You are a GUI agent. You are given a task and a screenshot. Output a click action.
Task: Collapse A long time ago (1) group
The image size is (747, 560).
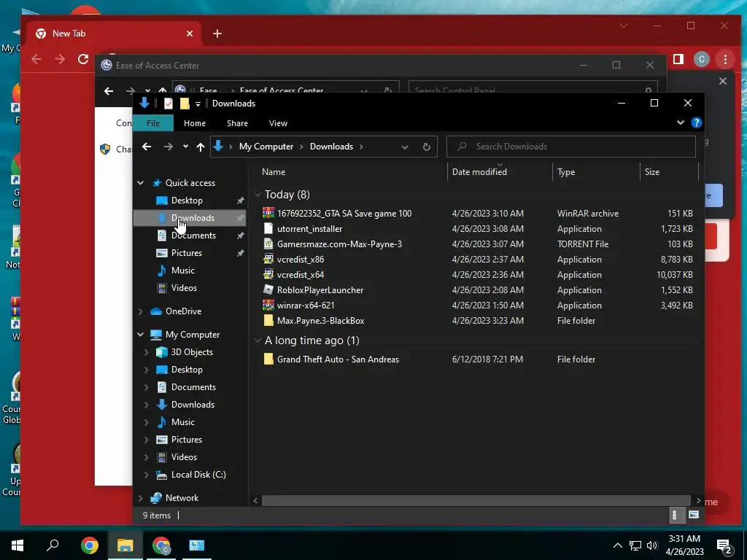click(258, 341)
